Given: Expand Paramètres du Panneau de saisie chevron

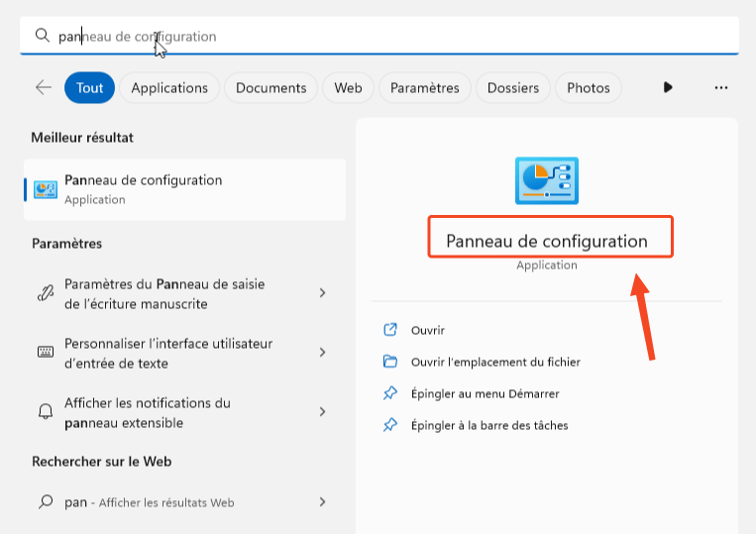Looking at the screenshot, I should [323, 292].
